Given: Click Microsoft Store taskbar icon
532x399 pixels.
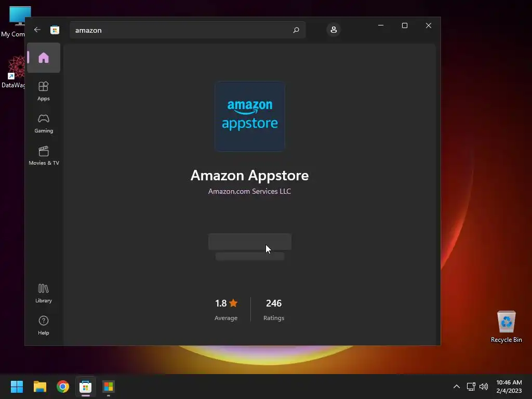Looking at the screenshot, I should 86,387.
